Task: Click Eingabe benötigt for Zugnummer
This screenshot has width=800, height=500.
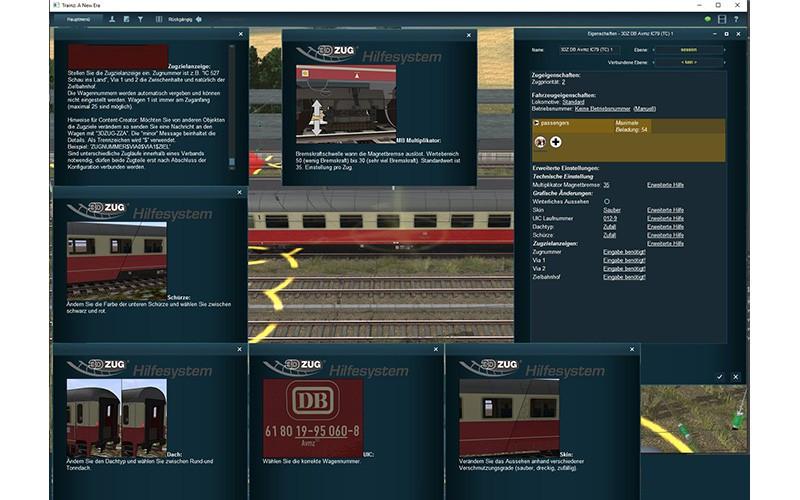Action: click(x=624, y=252)
